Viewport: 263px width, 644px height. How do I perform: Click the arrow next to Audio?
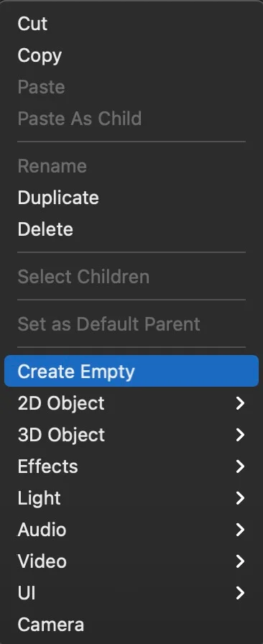coord(240,530)
